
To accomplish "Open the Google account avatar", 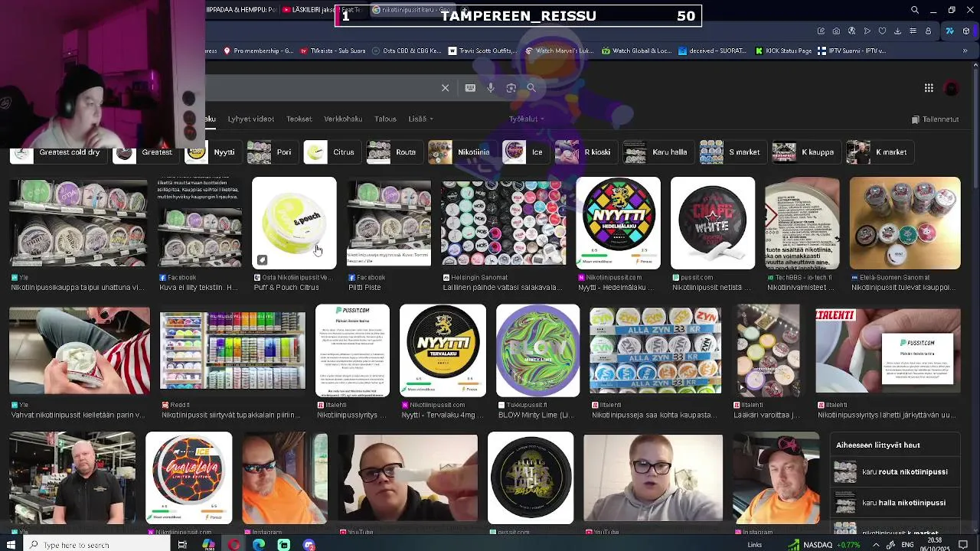I will click(x=952, y=88).
